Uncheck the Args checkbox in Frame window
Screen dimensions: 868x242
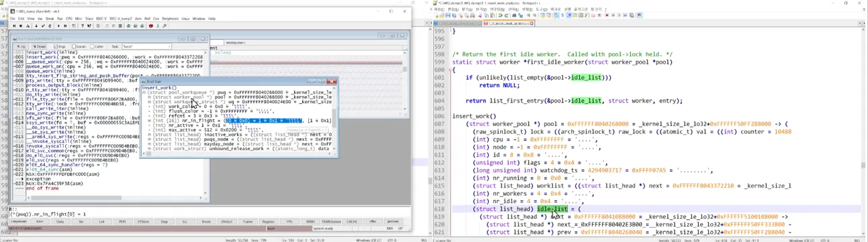tap(56, 46)
